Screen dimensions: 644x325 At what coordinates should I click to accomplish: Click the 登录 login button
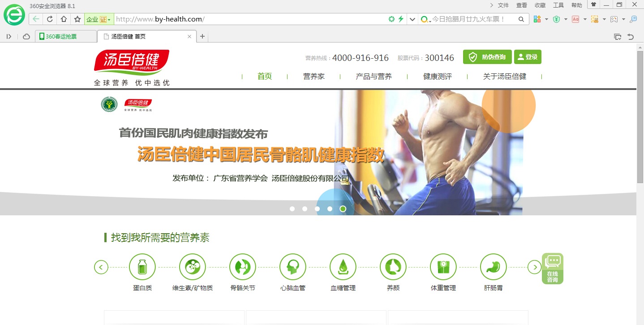pos(528,57)
